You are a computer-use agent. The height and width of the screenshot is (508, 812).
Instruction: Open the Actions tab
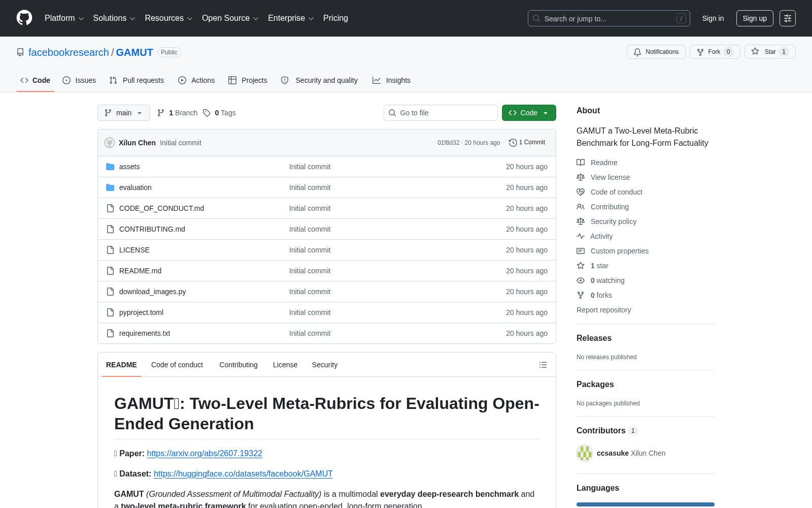pyautogui.click(x=196, y=80)
